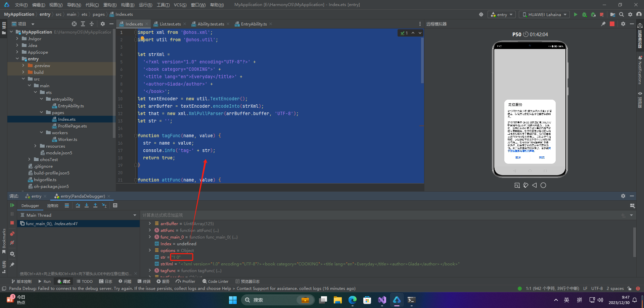
Task: Select opened file in the project panel
Action: [74, 24]
